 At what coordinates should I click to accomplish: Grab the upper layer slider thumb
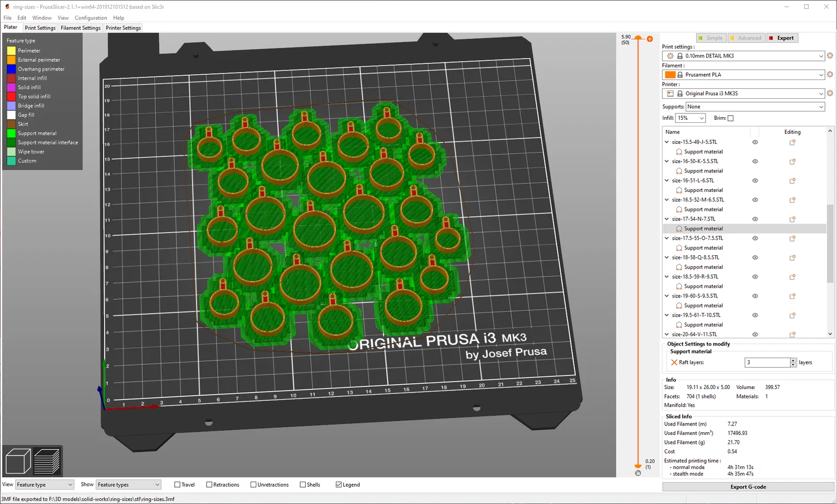coord(638,38)
